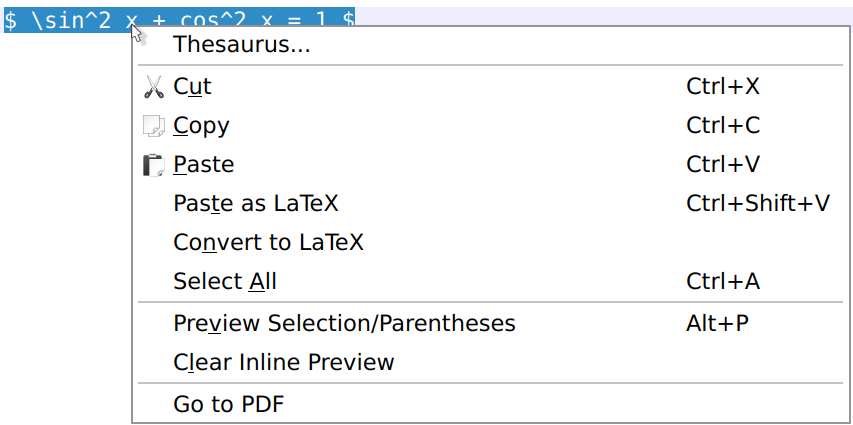
Task: Click the clipboard icon beside Paste
Action: coord(153,165)
